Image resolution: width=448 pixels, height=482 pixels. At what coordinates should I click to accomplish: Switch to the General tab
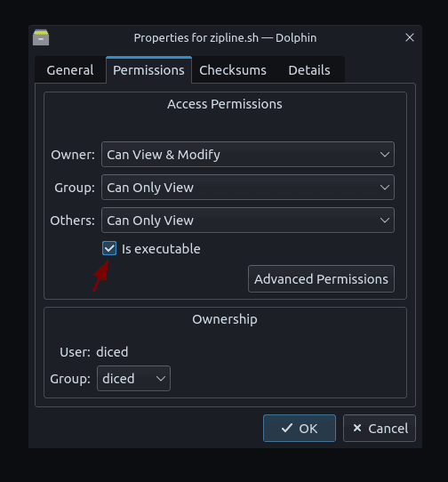point(70,70)
